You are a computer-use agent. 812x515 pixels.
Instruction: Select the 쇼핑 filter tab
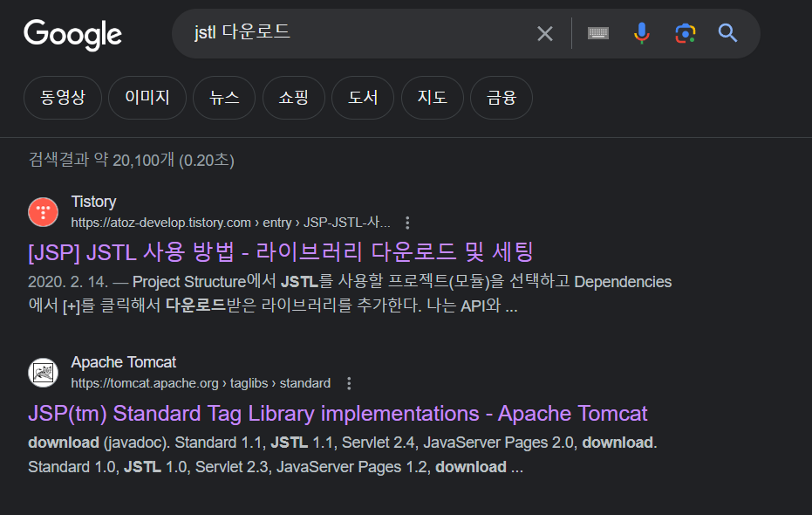coord(294,98)
